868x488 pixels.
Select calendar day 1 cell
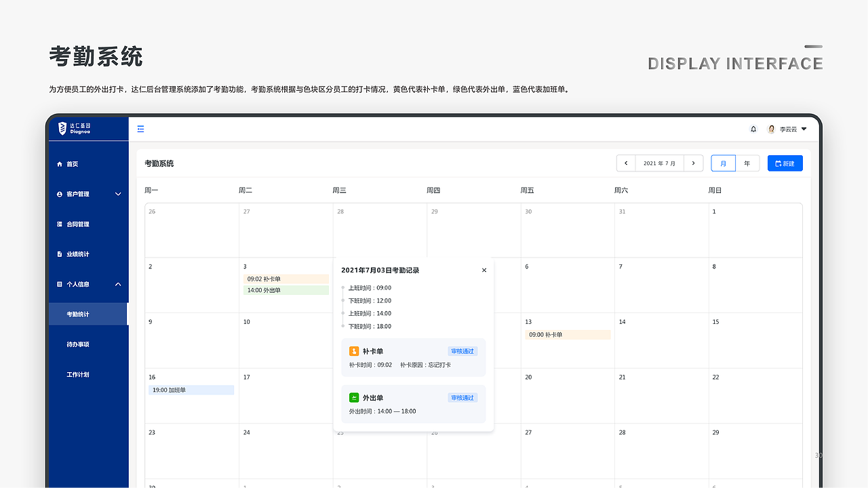755,230
